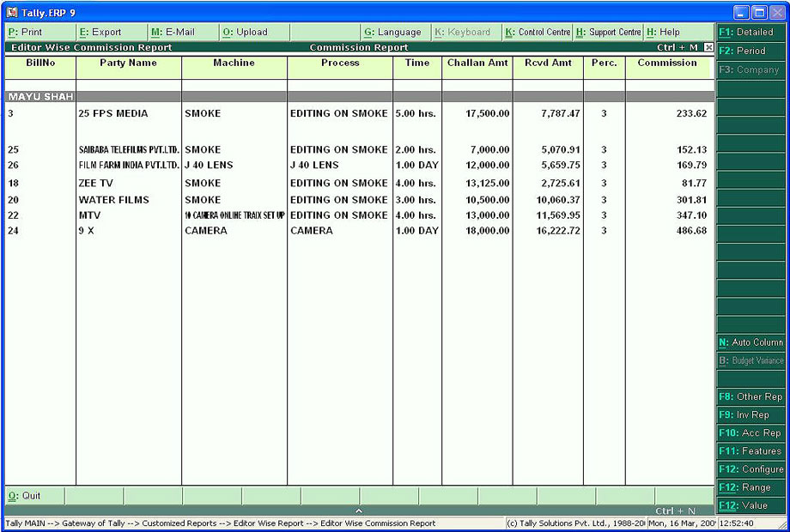Click the Tally.ERP 9 title bar icon

point(11,13)
